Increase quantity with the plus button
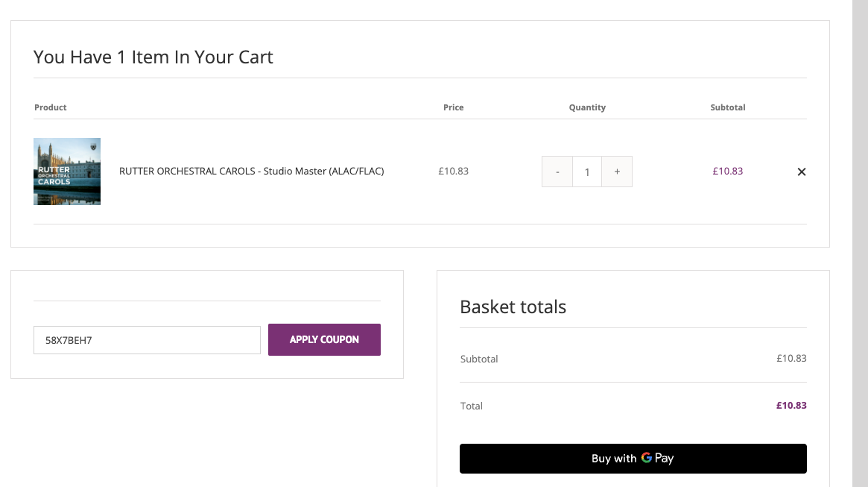This screenshot has height=487, width=868. tap(617, 172)
